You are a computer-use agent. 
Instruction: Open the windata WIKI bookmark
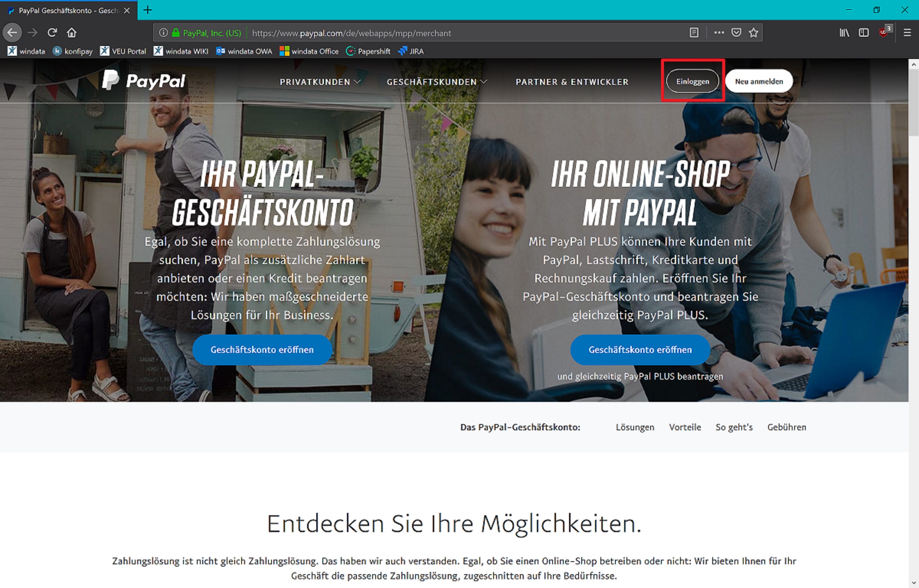(x=181, y=51)
